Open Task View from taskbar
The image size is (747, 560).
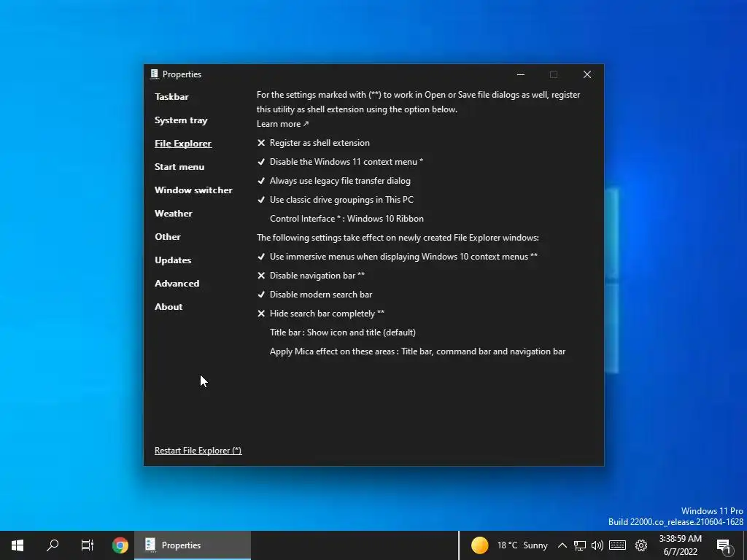(88, 545)
